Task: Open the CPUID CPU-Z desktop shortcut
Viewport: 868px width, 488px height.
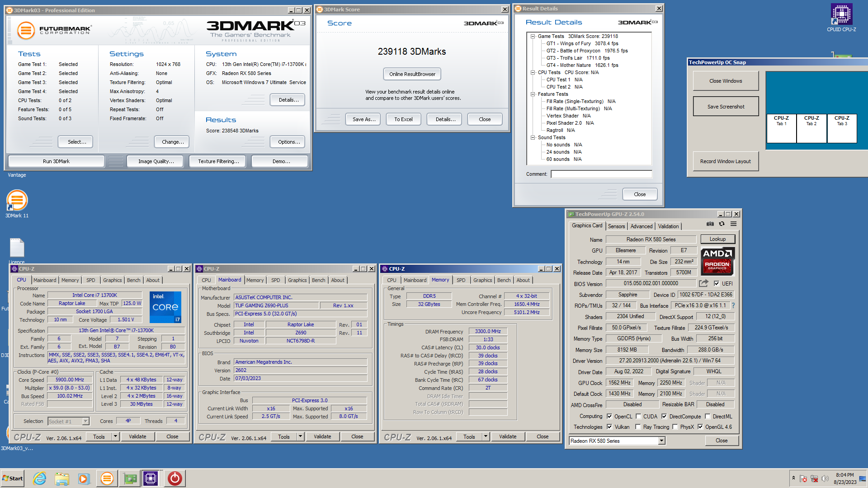Action: tap(841, 17)
